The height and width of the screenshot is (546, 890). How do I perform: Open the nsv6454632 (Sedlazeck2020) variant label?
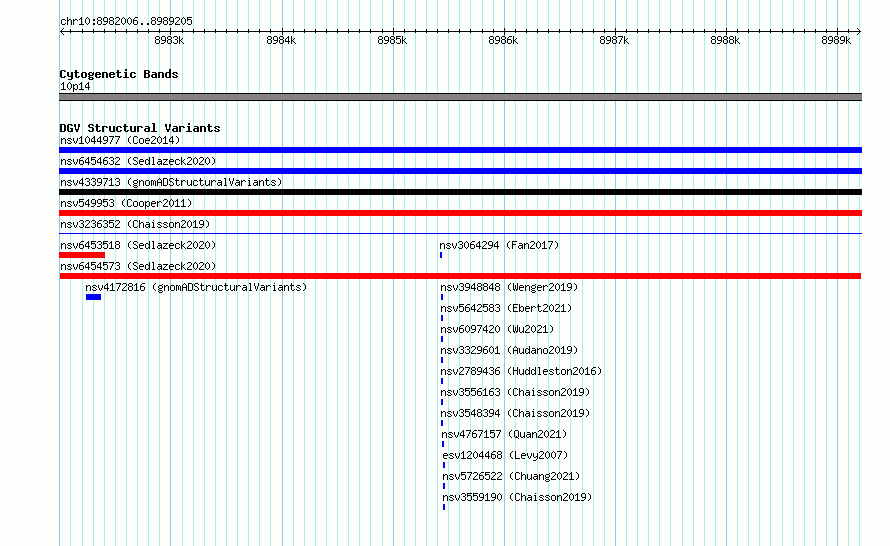click(138, 161)
